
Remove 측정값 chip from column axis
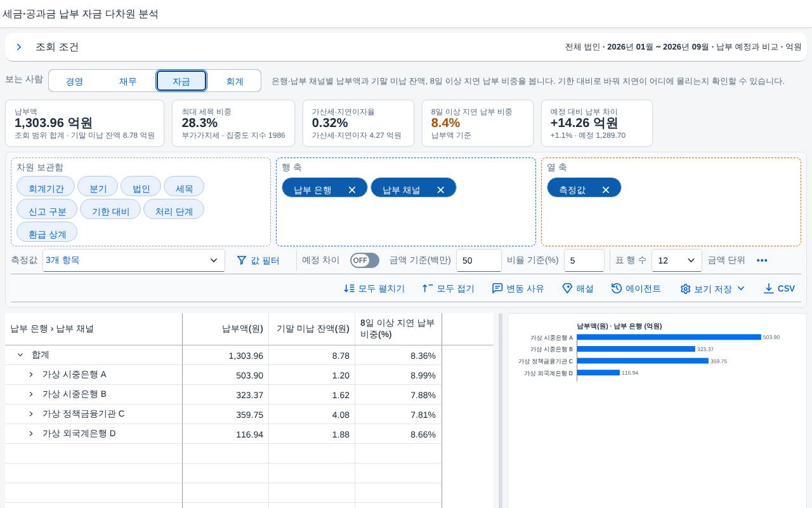(x=606, y=190)
